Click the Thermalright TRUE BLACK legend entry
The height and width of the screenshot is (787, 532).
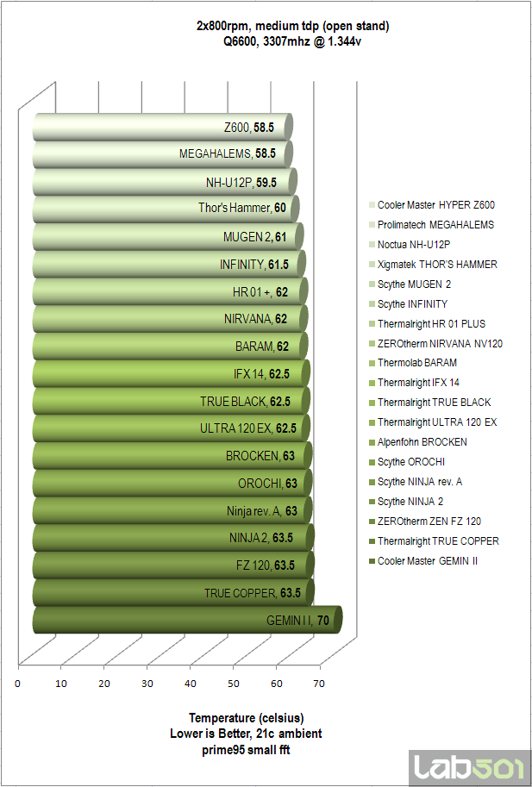(x=430, y=403)
